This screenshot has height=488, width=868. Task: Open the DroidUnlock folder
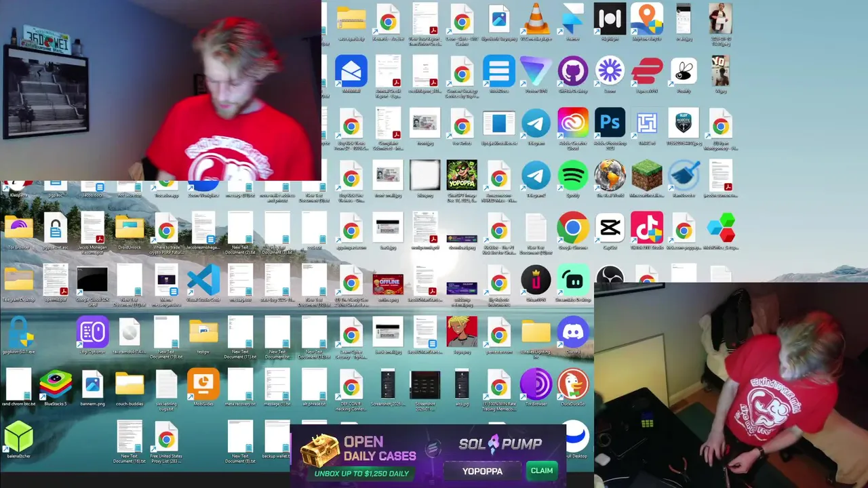coord(130,228)
